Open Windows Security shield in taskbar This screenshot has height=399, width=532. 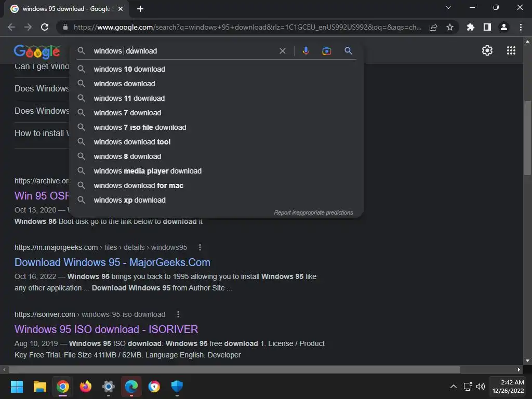coord(177,387)
